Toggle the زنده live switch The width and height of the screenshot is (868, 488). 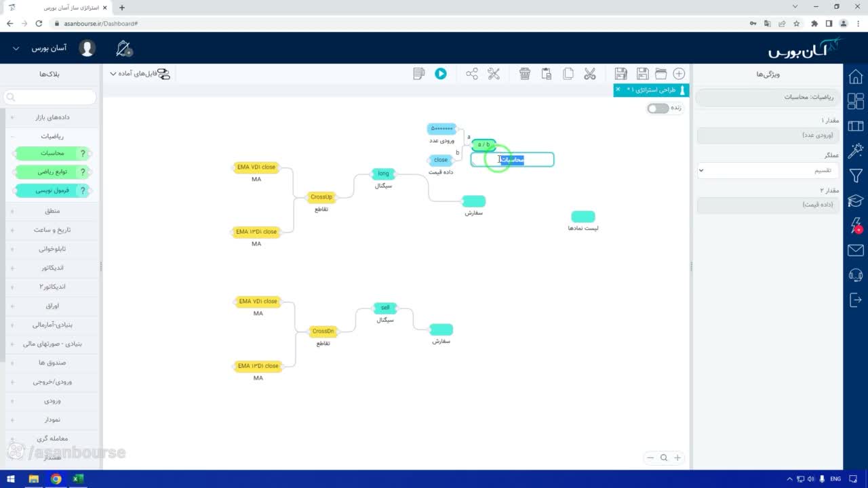[658, 108]
